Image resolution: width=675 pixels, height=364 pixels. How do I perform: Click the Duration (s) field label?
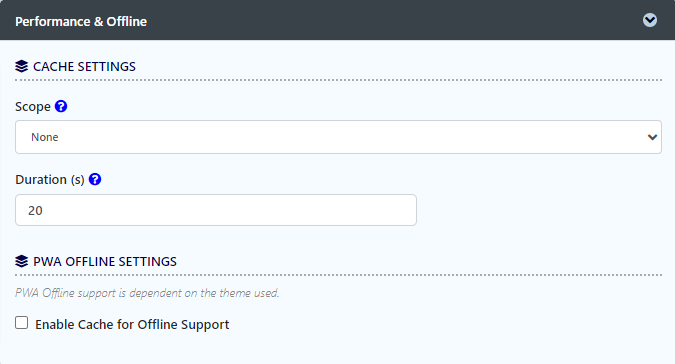pyautogui.click(x=50, y=179)
